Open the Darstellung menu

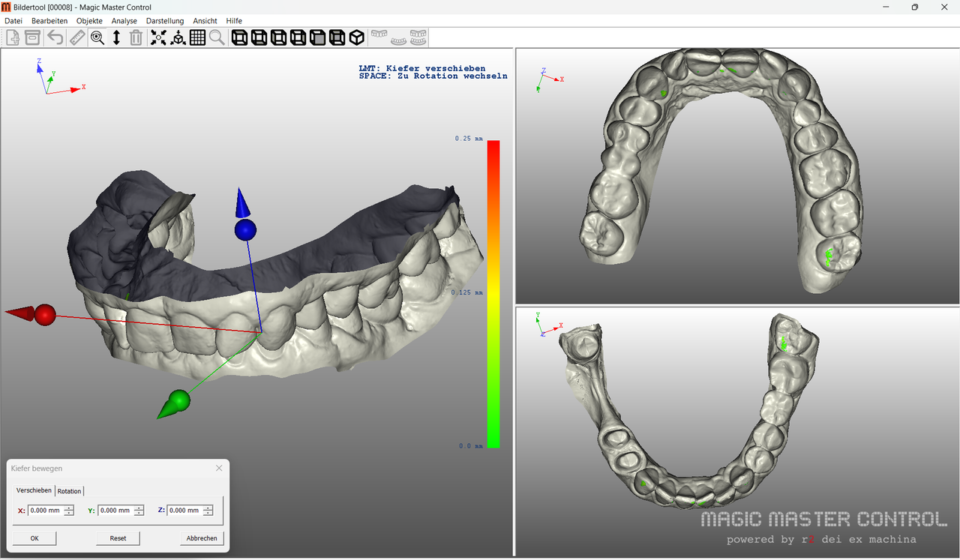click(165, 21)
